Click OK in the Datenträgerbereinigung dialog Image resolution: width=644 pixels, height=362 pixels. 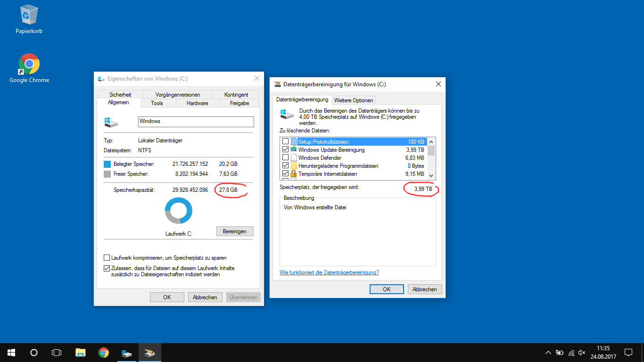pos(387,289)
